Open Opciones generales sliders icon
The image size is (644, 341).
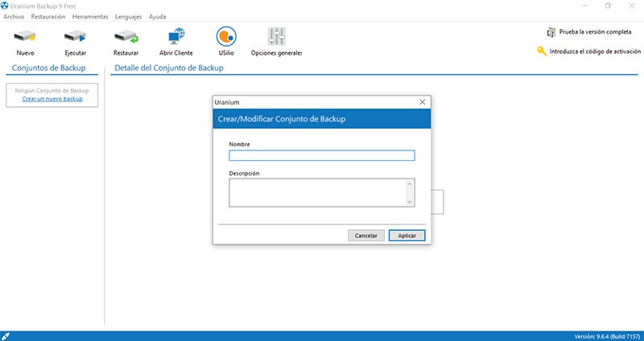[276, 36]
